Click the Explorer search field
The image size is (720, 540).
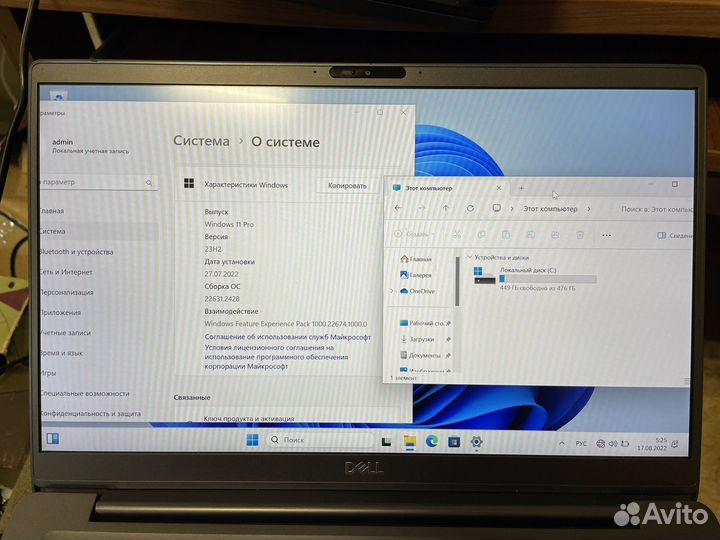(x=657, y=209)
